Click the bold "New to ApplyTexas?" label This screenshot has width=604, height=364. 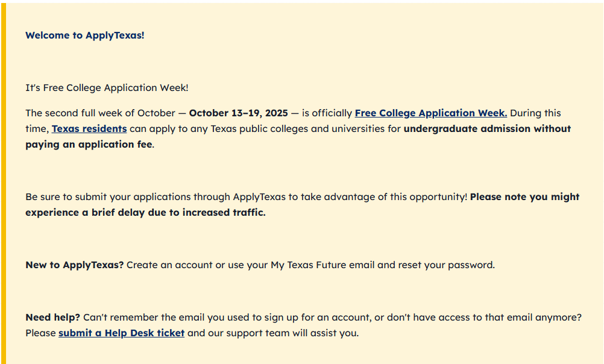pyautogui.click(x=74, y=265)
